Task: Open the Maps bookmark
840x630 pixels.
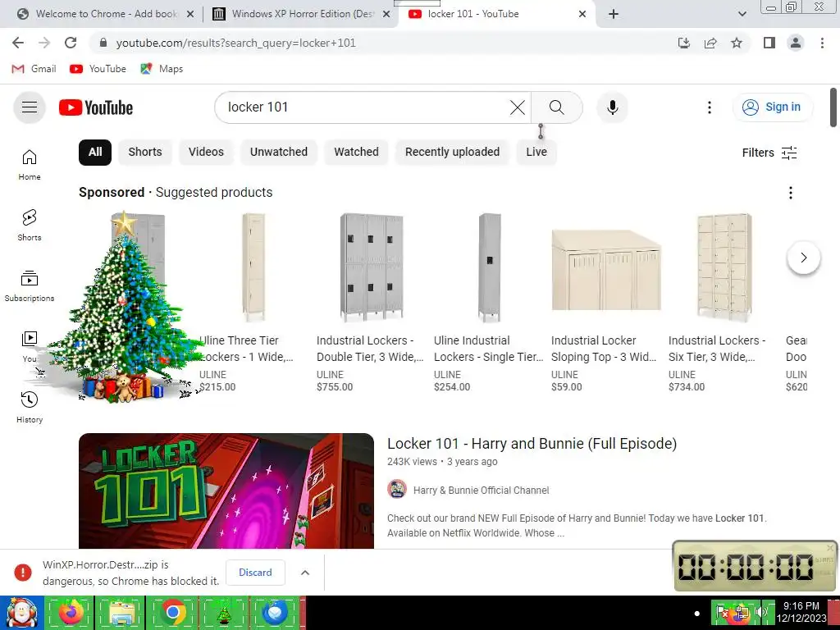Action: (162, 69)
